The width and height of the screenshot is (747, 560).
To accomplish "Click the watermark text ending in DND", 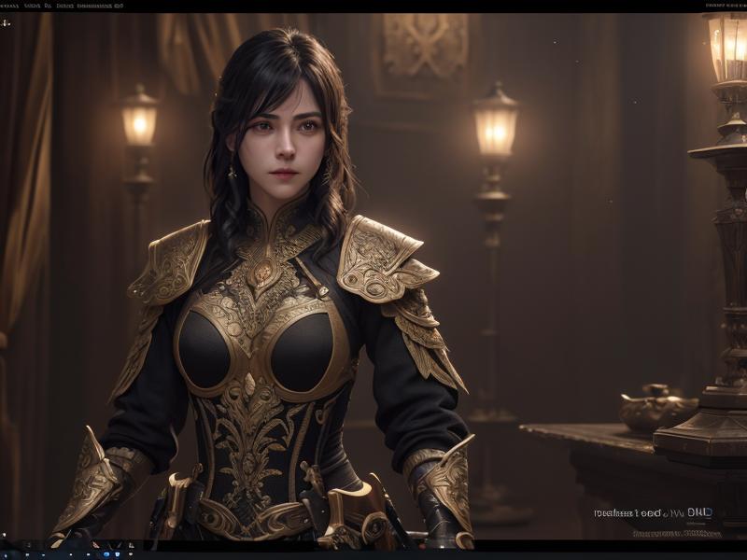I will coord(652,512).
